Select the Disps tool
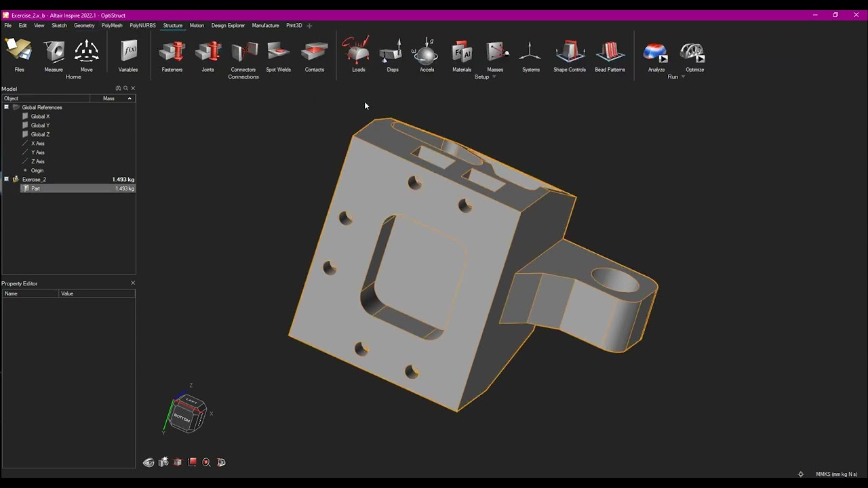This screenshot has height=488, width=868. tap(393, 56)
